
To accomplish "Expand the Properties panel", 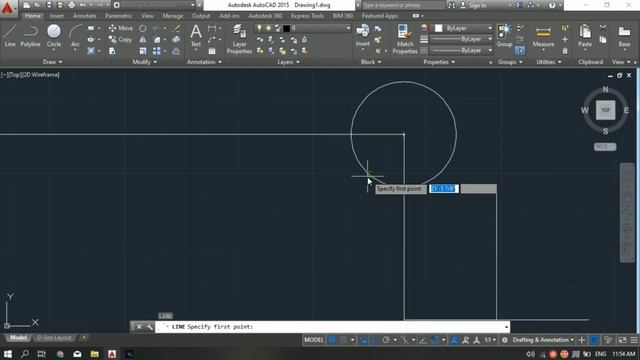I will pyautogui.click(x=439, y=62).
